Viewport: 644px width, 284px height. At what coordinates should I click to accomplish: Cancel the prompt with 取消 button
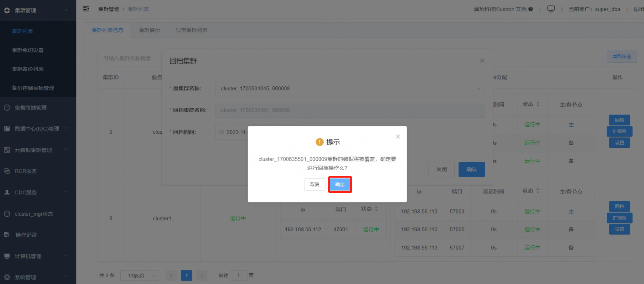tap(315, 184)
